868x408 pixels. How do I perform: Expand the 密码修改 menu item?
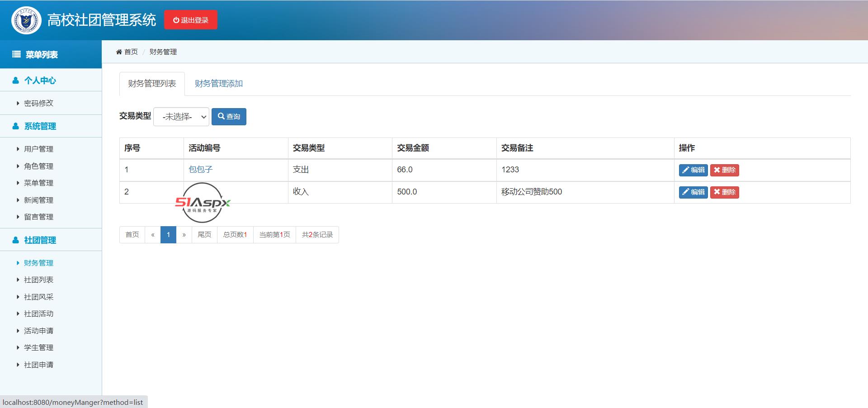[38, 103]
